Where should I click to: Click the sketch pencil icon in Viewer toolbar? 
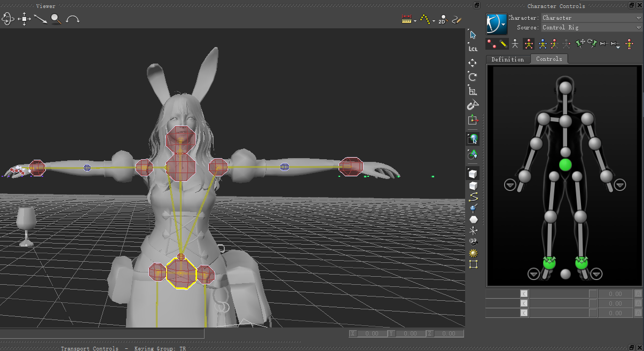(x=456, y=19)
